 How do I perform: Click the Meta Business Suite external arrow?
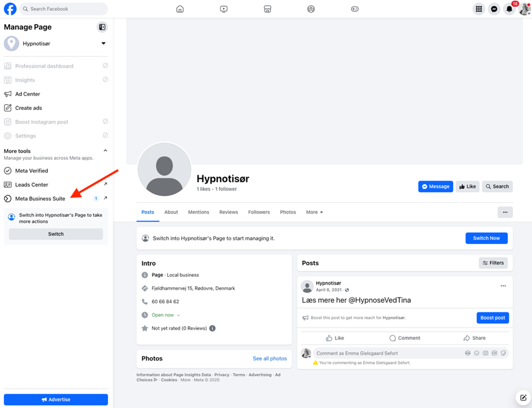(x=105, y=198)
